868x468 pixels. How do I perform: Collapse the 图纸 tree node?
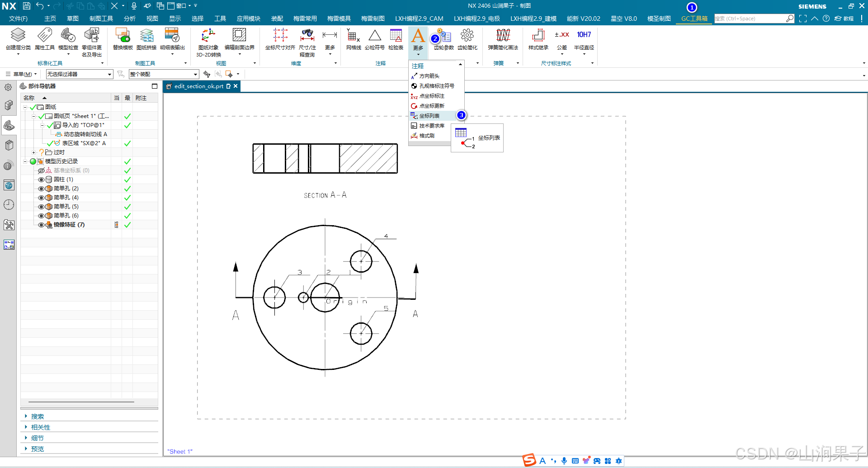point(25,107)
